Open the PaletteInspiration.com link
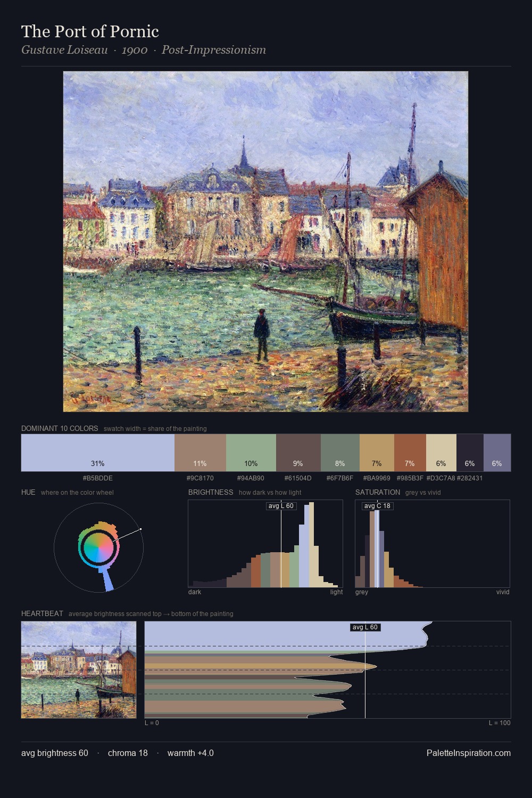This screenshot has width=532, height=798. [469, 753]
